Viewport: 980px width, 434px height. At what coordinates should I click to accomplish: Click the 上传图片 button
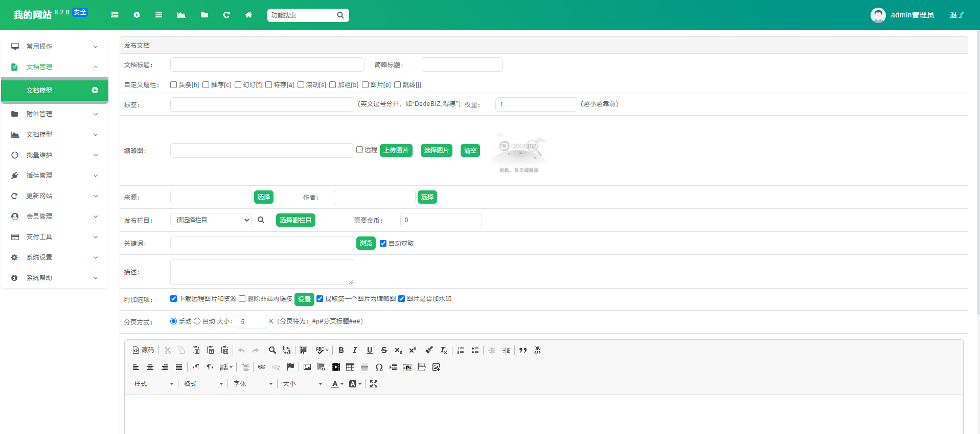pyautogui.click(x=396, y=150)
